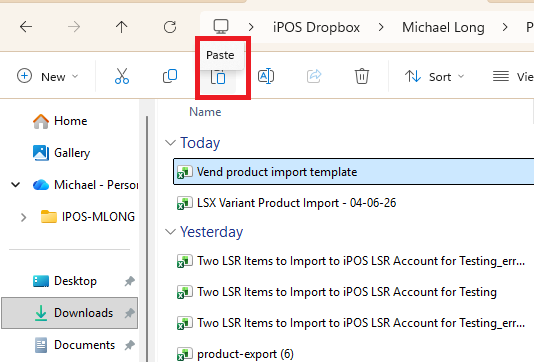Expand chevron after Michael Long breadcrumb
The height and width of the screenshot is (362, 534).
(505, 27)
